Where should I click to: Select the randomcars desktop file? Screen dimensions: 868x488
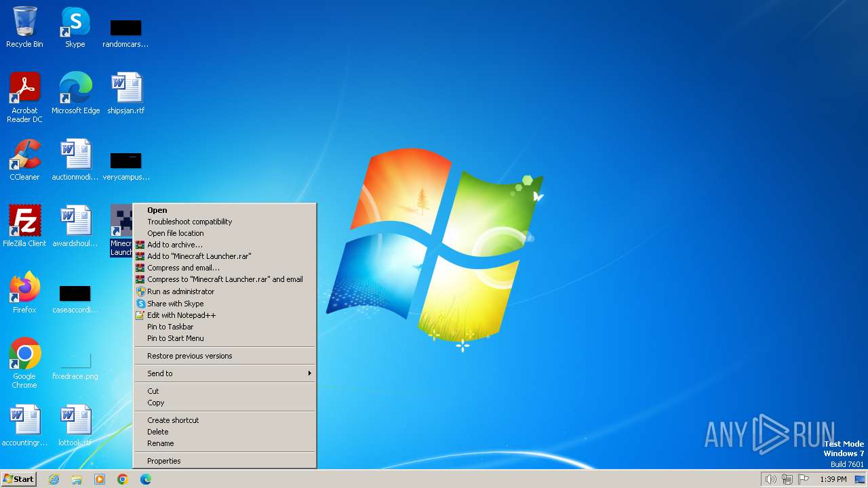pyautogui.click(x=125, y=33)
